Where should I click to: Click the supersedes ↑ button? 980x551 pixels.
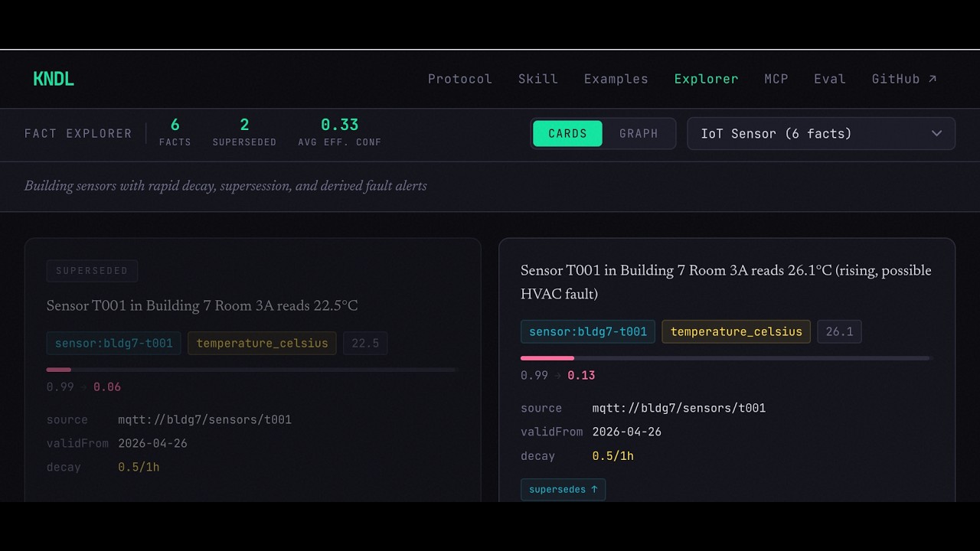563,490
